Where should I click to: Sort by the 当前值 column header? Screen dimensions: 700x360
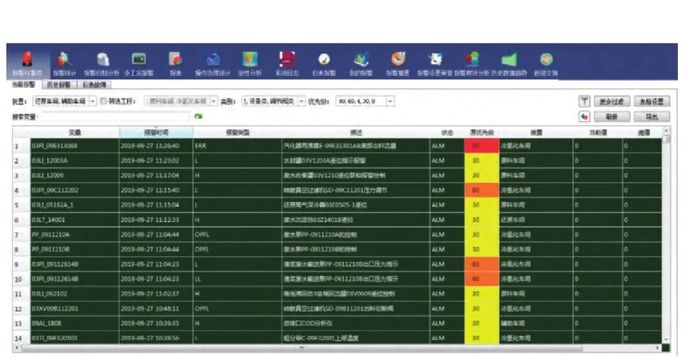[x=598, y=133]
